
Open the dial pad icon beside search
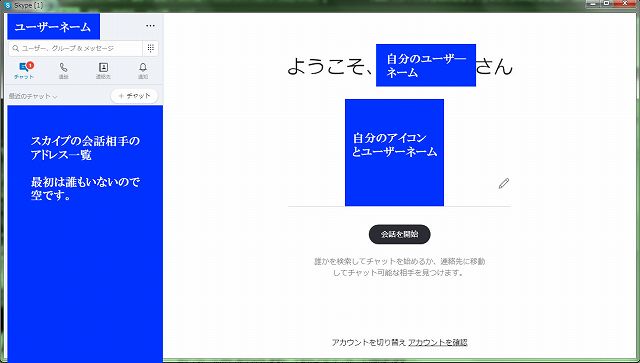(151, 48)
